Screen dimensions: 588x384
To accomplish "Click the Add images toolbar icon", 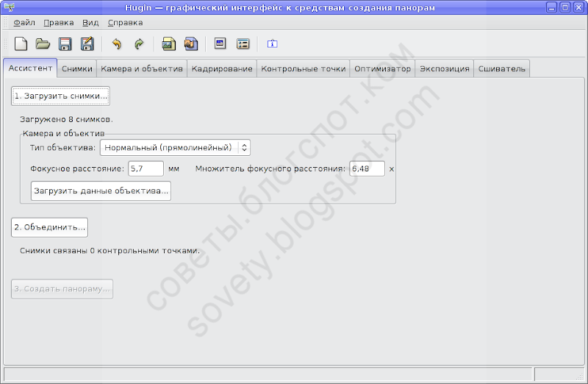I will pyautogui.click(x=168, y=44).
